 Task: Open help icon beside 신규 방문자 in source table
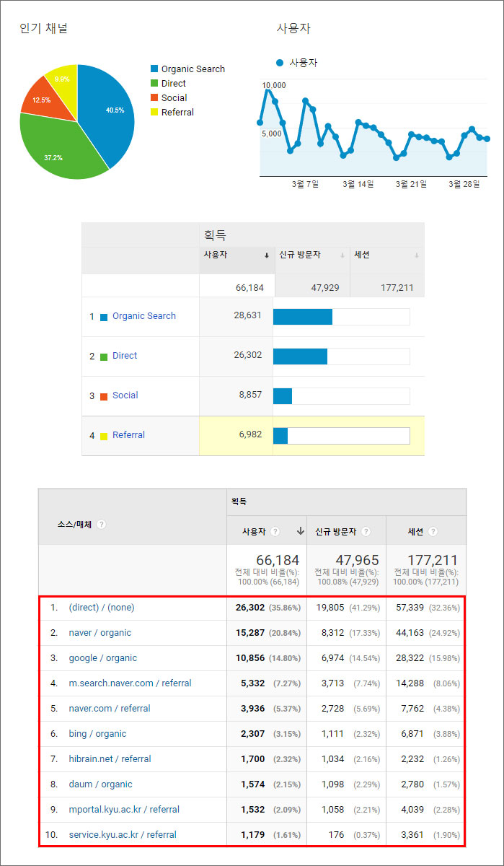[x=366, y=532]
